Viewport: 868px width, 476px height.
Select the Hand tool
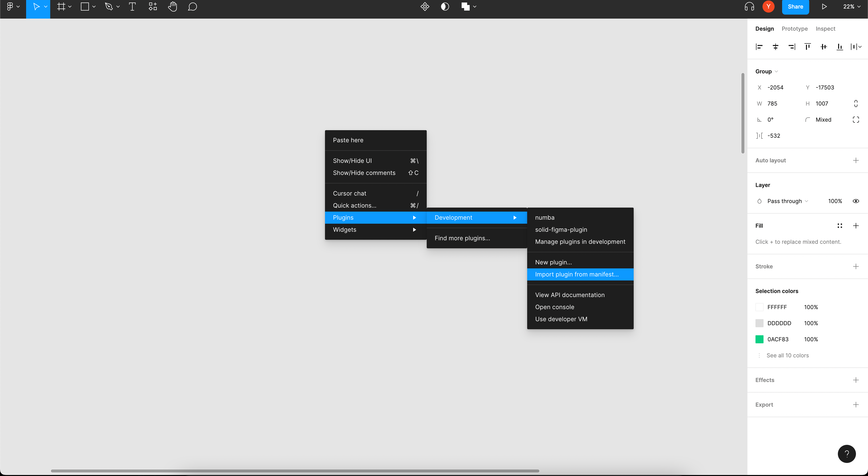(173, 6)
